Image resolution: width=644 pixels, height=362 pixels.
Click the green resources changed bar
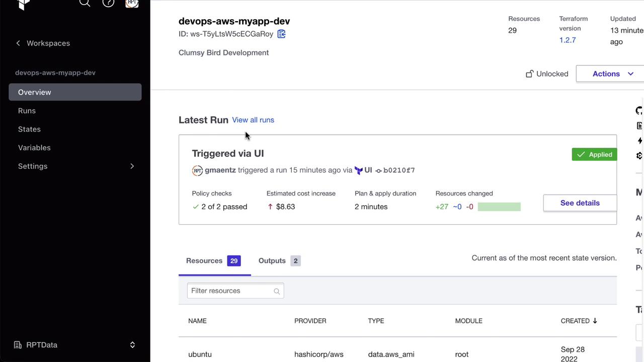[x=499, y=207]
